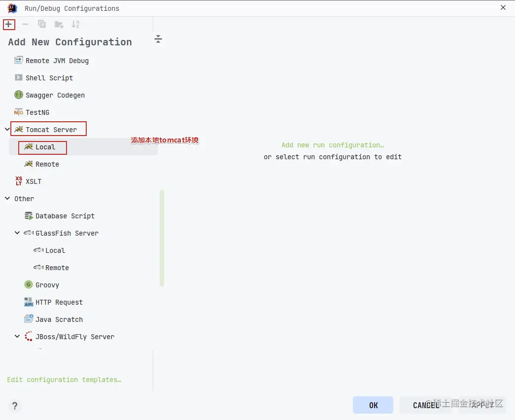
Task: Collapse the Tomcat Server tree node
Action: tap(7, 129)
